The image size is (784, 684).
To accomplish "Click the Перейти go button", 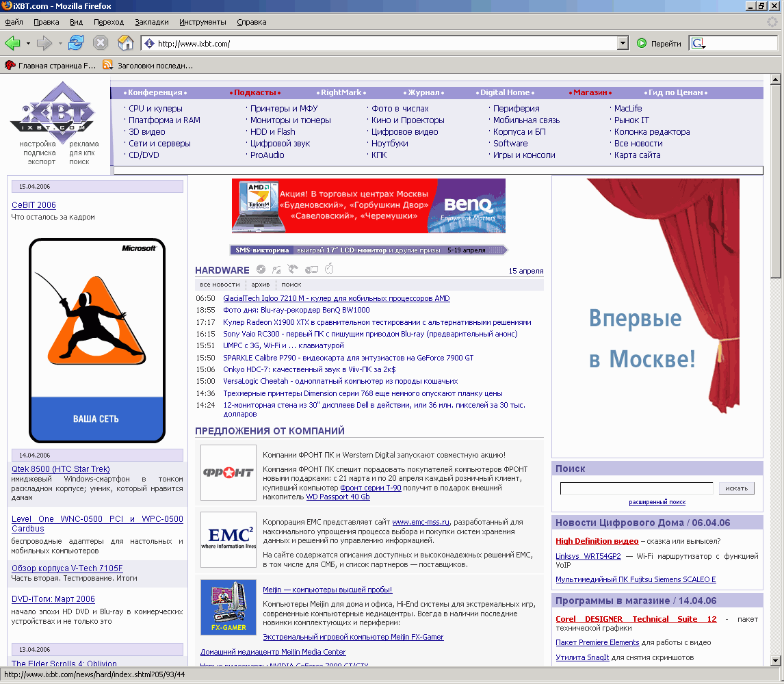I will point(659,44).
